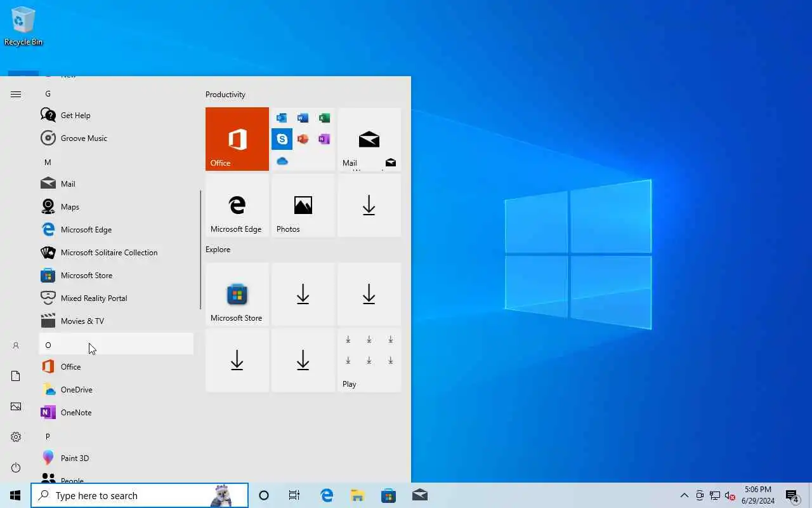This screenshot has width=812, height=508.
Task: Click the Windows Start button
Action: (x=15, y=495)
